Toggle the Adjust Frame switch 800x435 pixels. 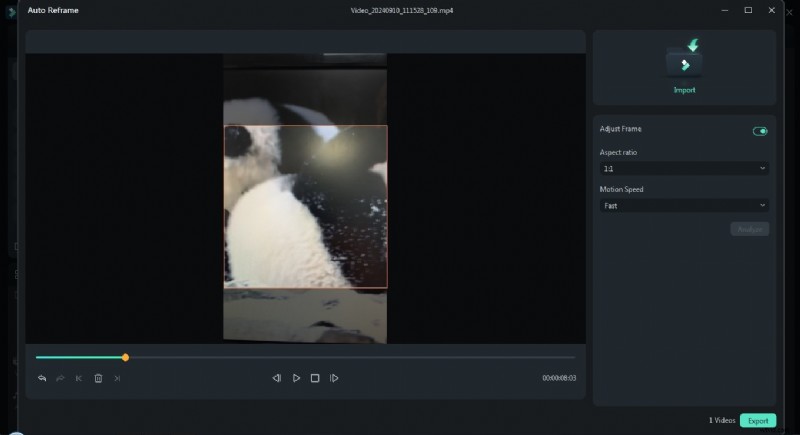[760, 131]
